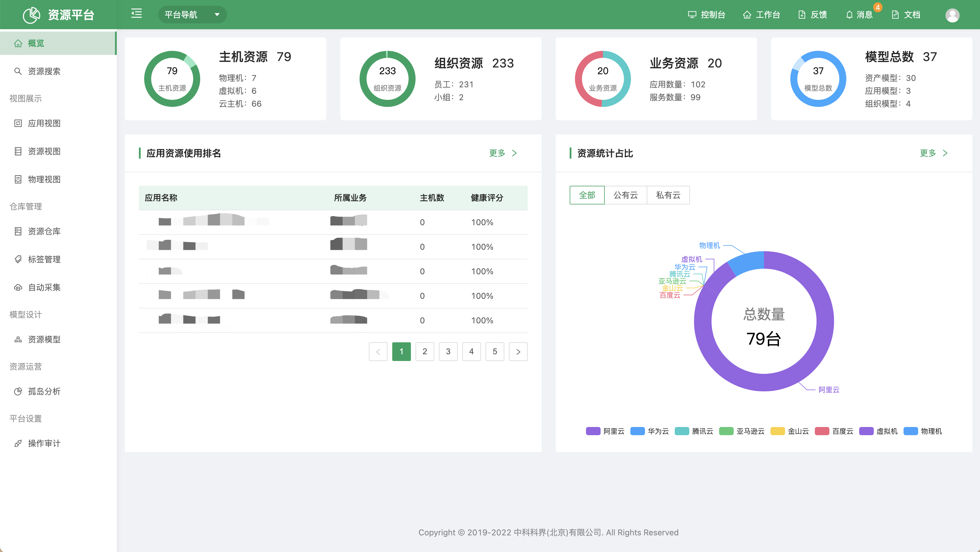980x552 pixels.
Task: Click the 资源搜索 magnifier icon
Action: pyautogui.click(x=18, y=71)
